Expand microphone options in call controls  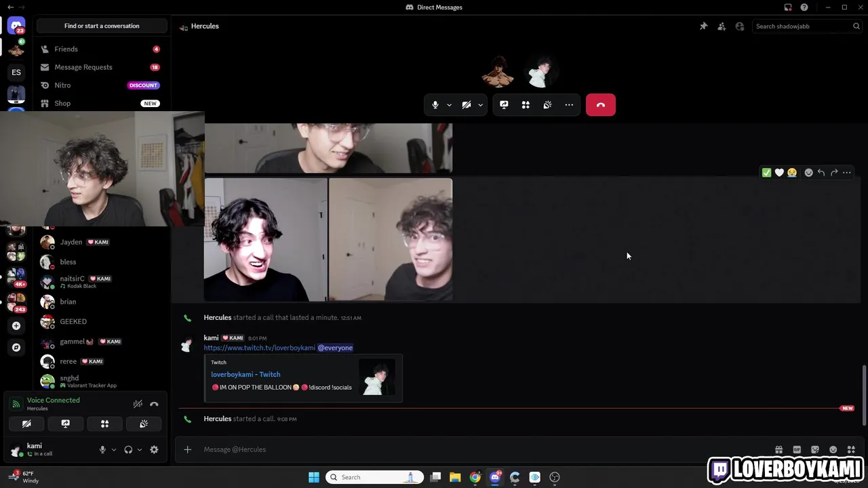pyautogui.click(x=449, y=105)
